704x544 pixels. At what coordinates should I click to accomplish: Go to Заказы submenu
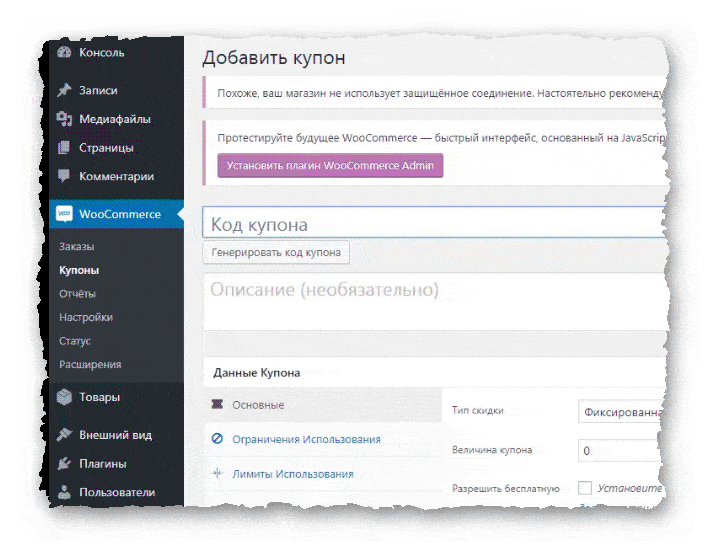(77, 246)
